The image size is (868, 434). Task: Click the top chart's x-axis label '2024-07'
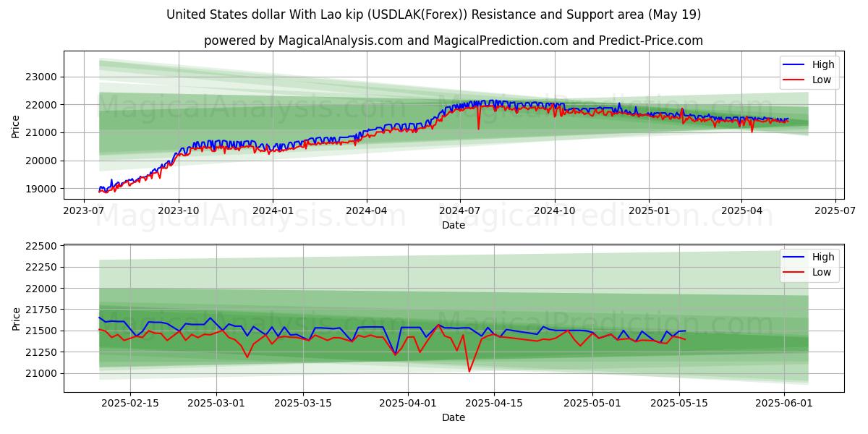(460, 213)
